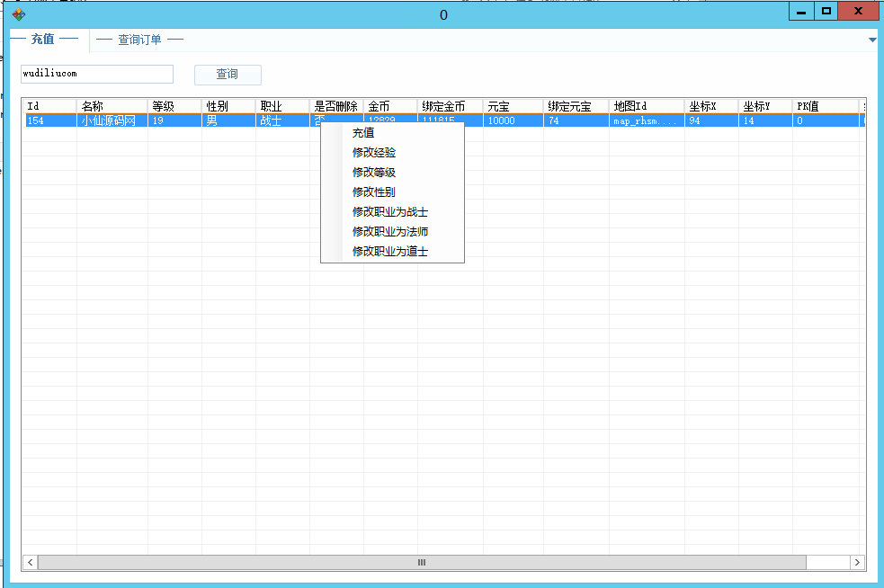Click the 绑定金币 column header
The height and width of the screenshot is (588, 884).
(x=451, y=106)
